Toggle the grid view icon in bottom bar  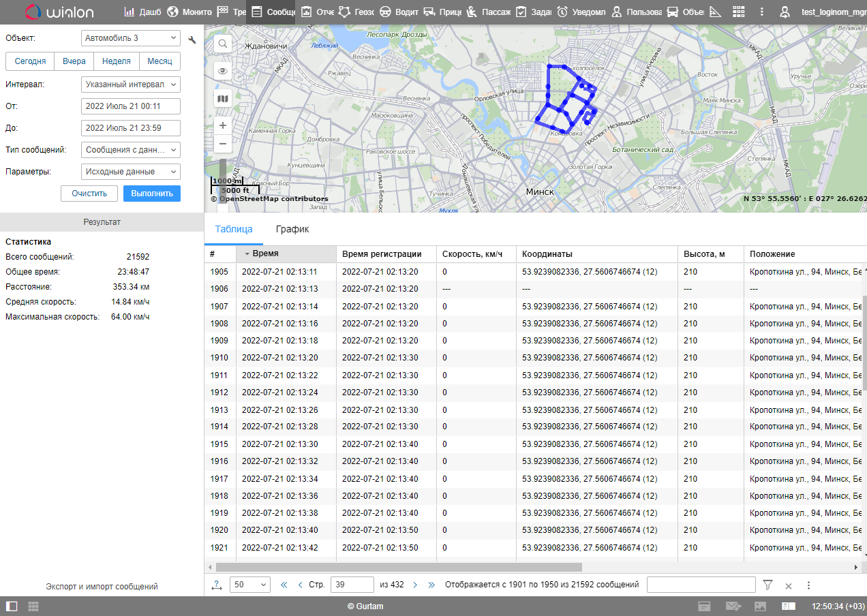point(33,606)
